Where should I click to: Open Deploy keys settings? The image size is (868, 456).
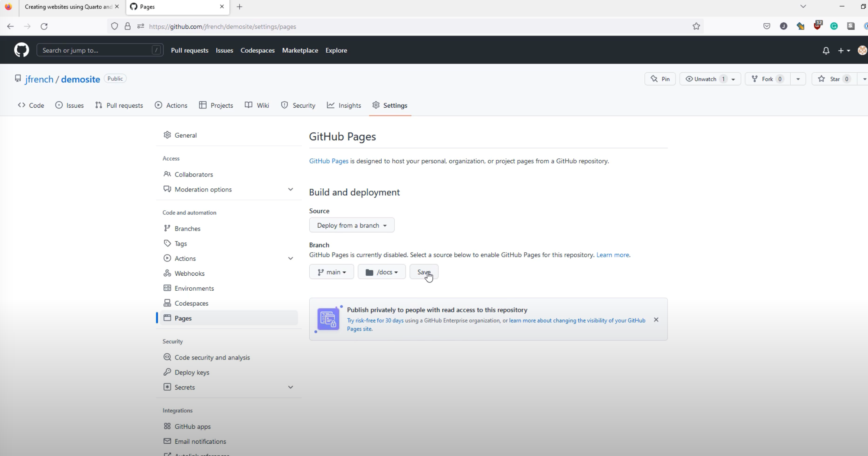(229, 373)
